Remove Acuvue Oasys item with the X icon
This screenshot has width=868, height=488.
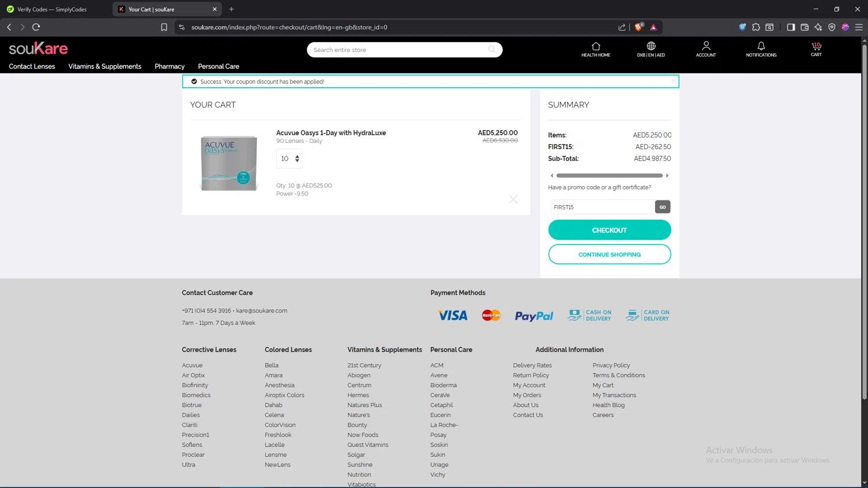point(513,199)
